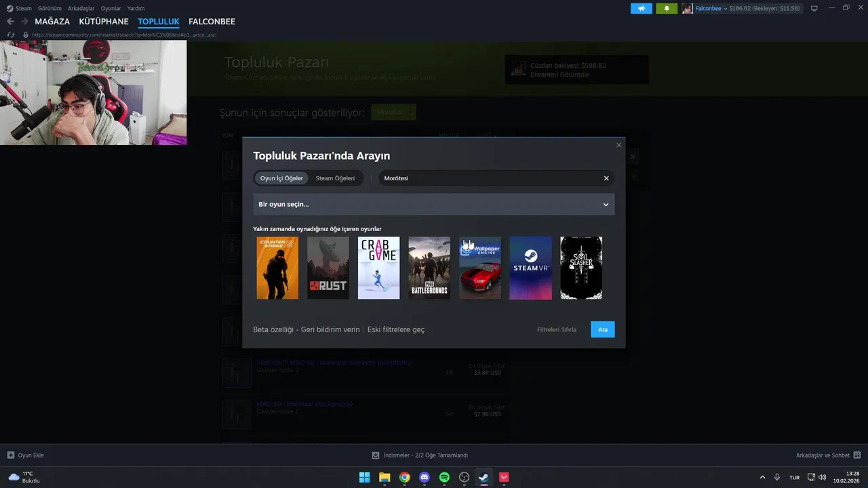Open the KÜTÜPHANE tab
The height and width of the screenshot is (488, 868).
click(x=104, y=22)
